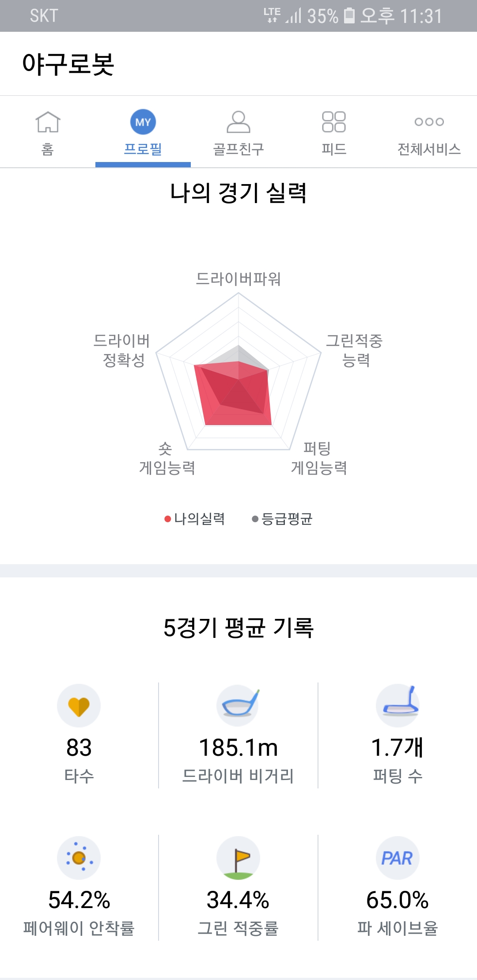This screenshot has width=477, height=980.
Task: Open the golf friends person icon
Action: [238, 122]
